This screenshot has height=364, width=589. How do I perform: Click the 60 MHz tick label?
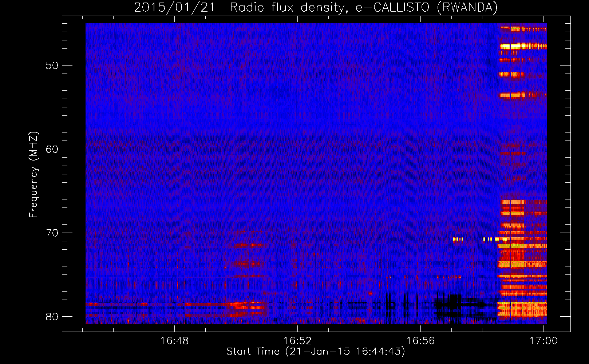click(x=52, y=149)
